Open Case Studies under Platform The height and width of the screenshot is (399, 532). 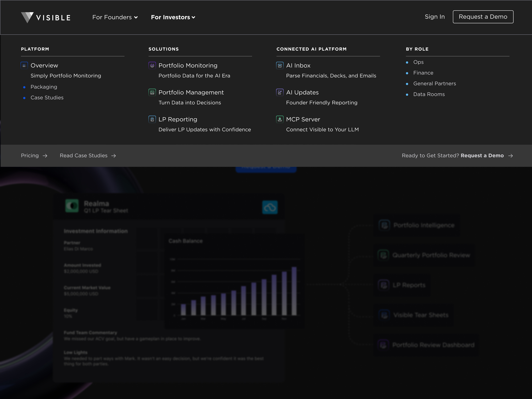pyautogui.click(x=47, y=98)
